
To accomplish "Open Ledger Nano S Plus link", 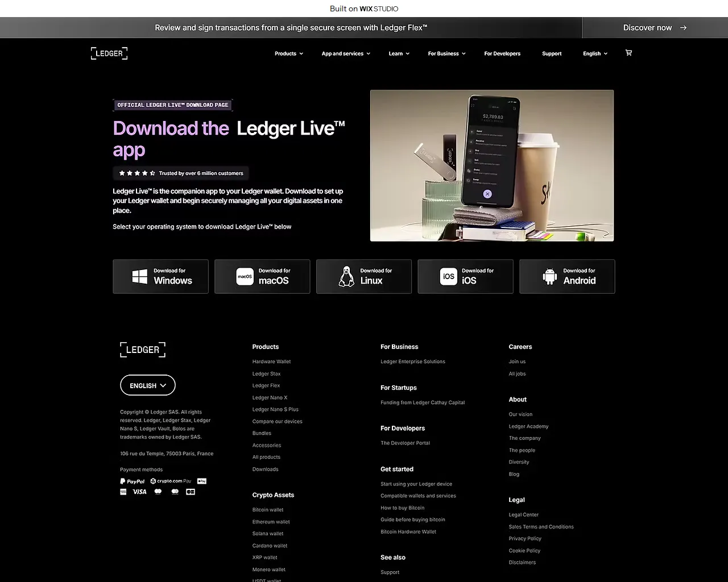I will point(275,409).
